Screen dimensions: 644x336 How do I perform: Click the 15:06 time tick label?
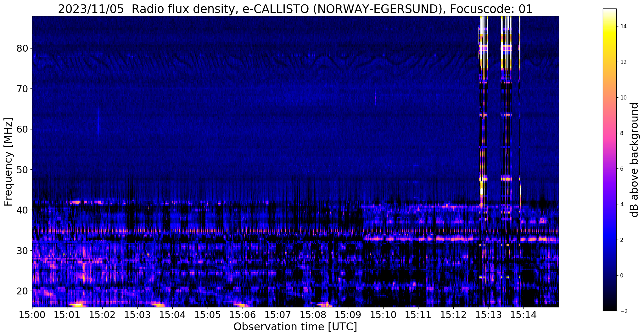(x=243, y=315)
